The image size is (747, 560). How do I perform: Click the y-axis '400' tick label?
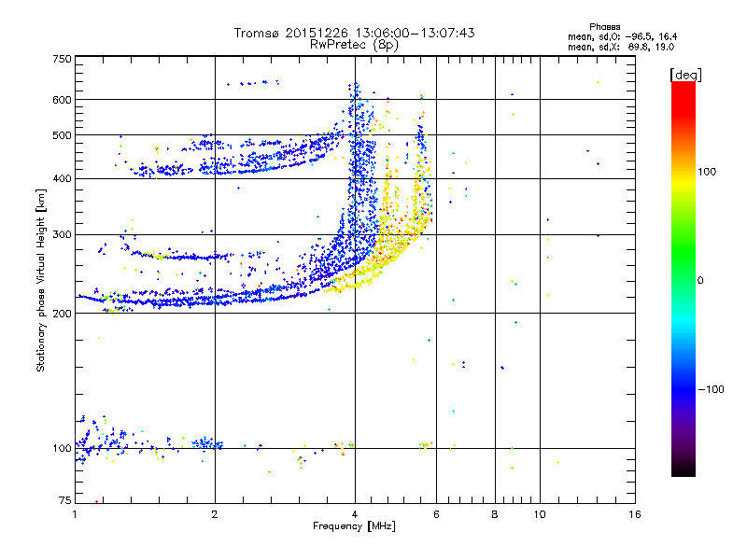[x=62, y=178]
